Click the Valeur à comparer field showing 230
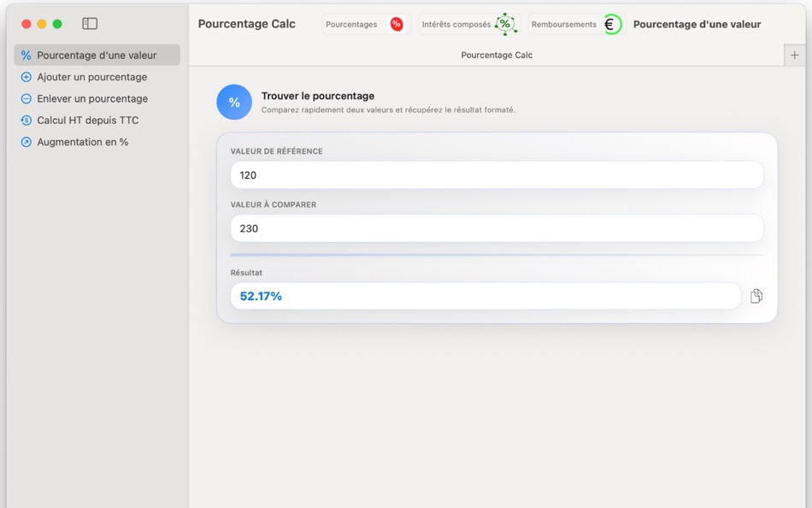 pyautogui.click(x=496, y=228)
